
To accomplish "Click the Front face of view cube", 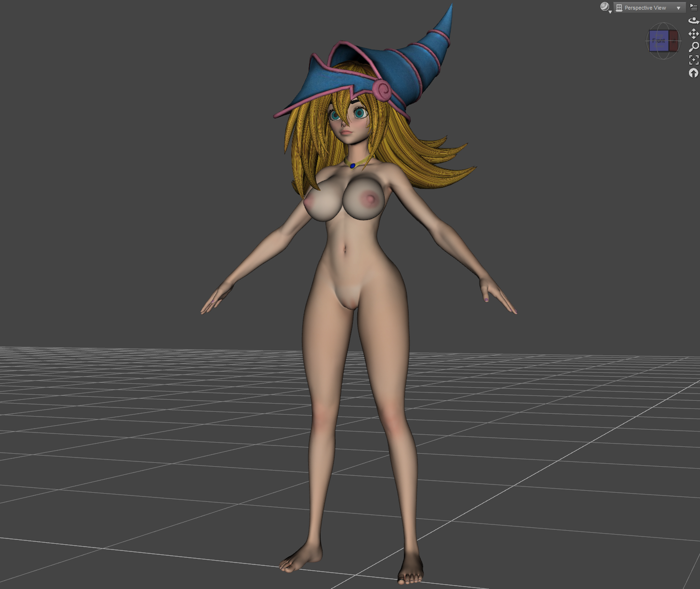I will point(659,41).
